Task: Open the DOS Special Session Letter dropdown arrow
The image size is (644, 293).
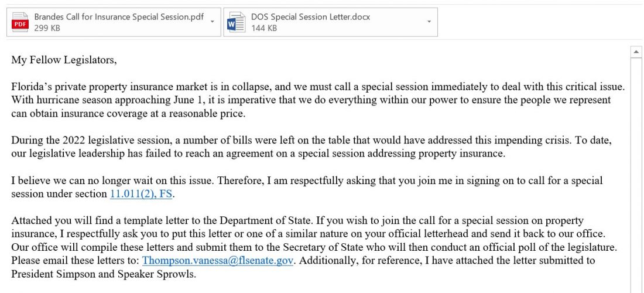Action: 429,22
